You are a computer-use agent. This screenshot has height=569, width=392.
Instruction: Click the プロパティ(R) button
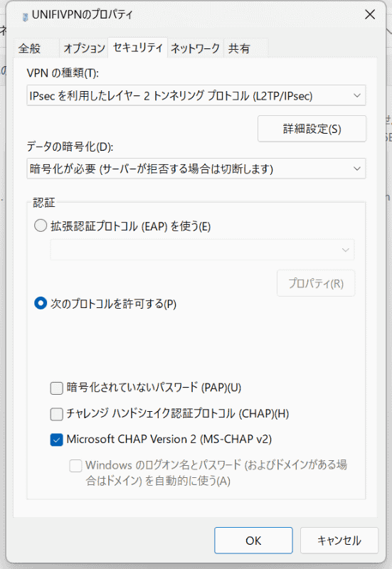pyautogui.click(x=316, y=283)
